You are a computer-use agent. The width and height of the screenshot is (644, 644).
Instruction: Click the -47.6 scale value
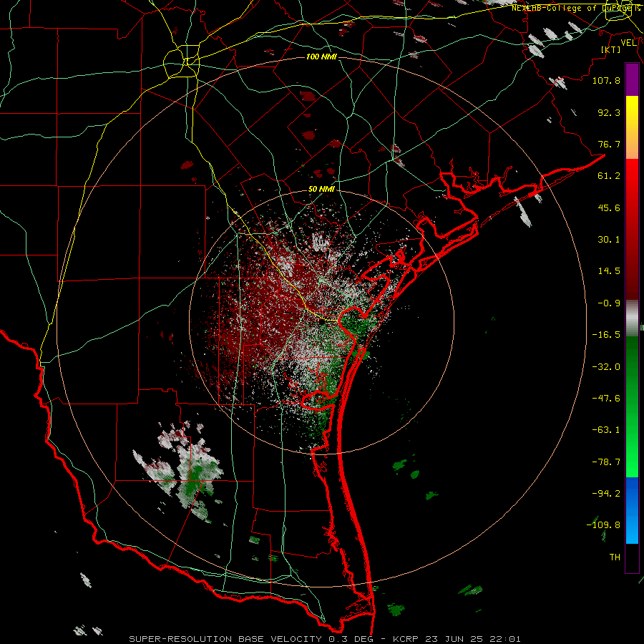click(606, 399)
